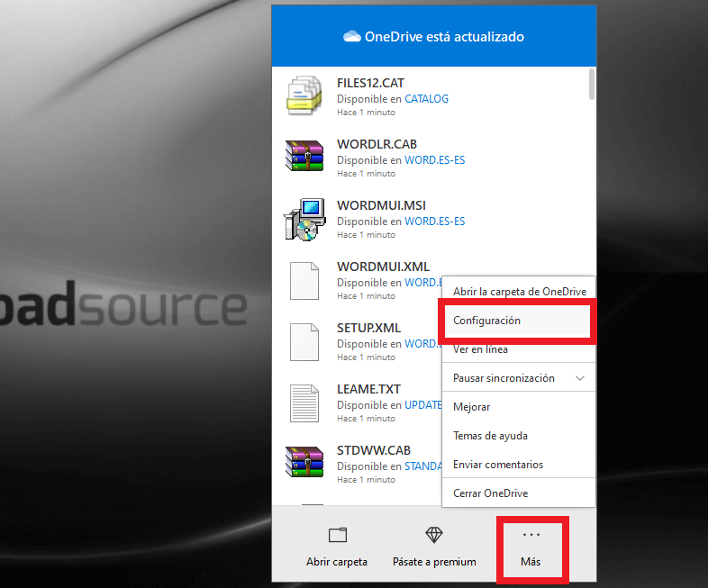Click the WORDLR.CAB file name
This screenshot has width=708, height=588.
377,144
